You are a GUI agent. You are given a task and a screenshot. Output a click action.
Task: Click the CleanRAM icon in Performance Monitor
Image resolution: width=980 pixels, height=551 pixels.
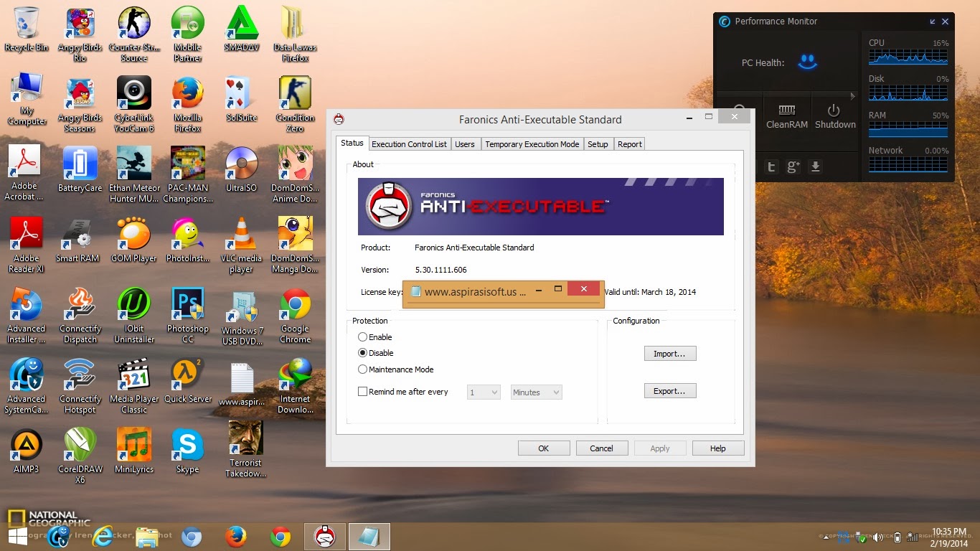coord(786,113)
